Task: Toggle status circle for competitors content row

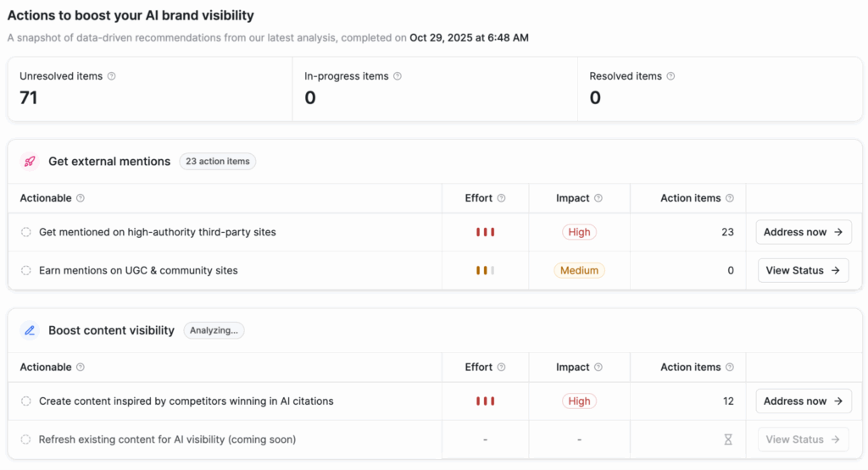Action: tap(26, 401)
